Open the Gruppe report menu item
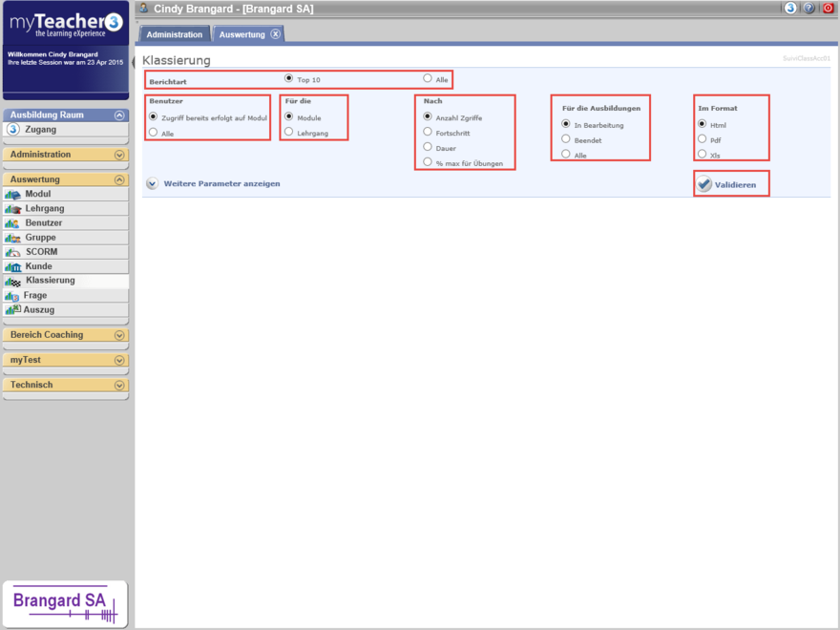Screen dimensions: 840x630 pos(40,238)
